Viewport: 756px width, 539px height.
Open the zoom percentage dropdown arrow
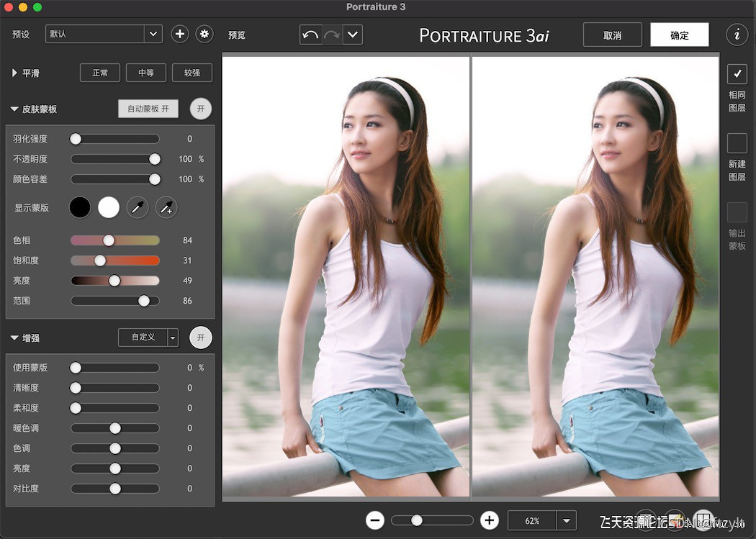(x=567, y=521)
